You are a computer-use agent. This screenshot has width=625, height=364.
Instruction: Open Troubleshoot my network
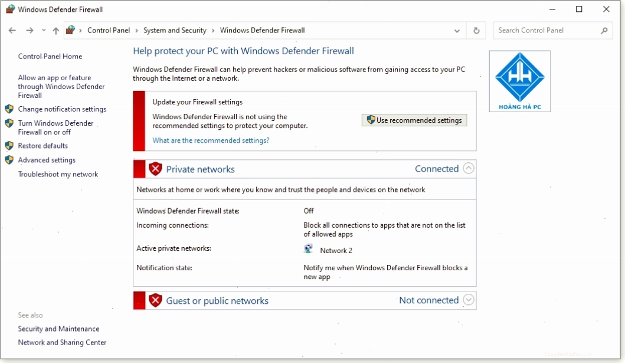point(58,174)
